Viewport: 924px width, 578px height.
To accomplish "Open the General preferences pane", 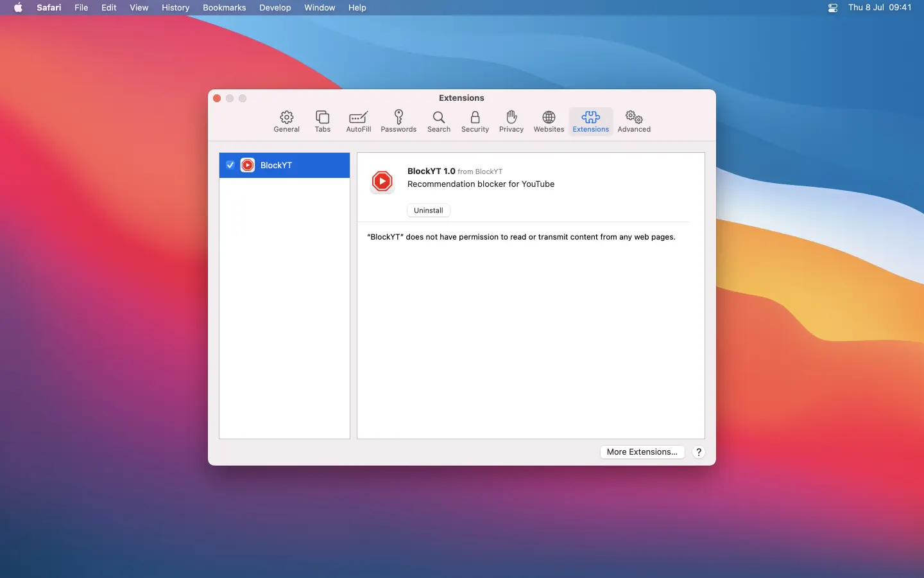I will click(x=286, y=121).
